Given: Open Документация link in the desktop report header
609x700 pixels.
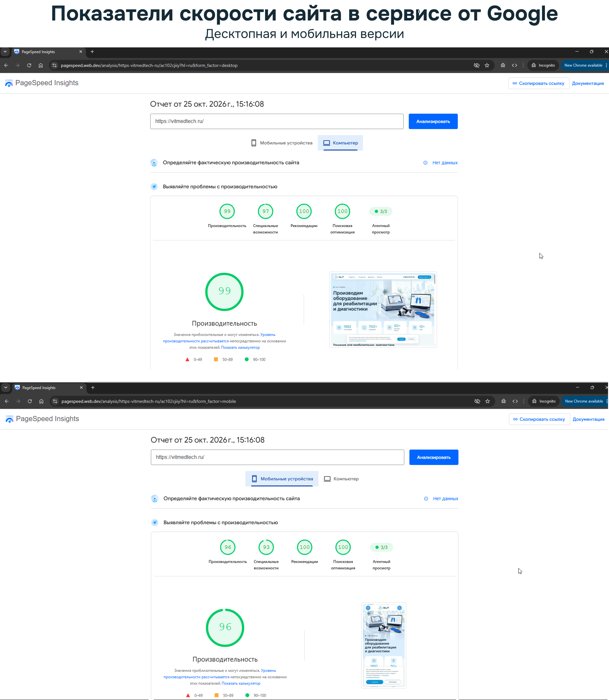Looking at the screenshot, I should point(588,84).
